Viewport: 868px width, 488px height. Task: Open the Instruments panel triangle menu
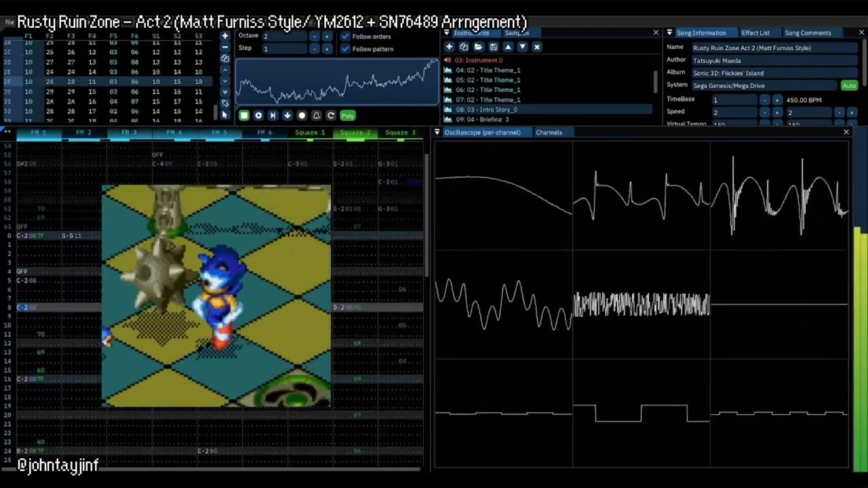point(447,33)
